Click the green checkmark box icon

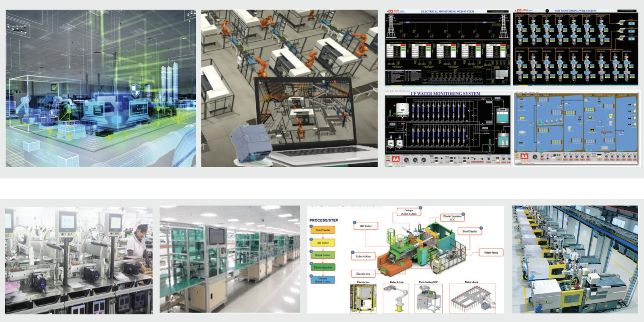55,87
